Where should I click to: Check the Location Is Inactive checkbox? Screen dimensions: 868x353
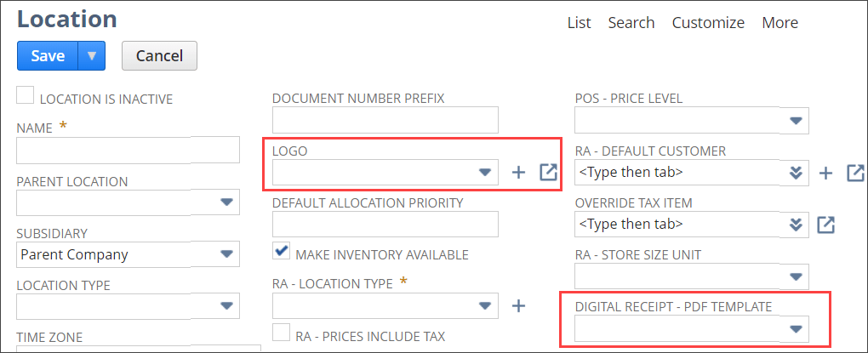point(26,95)
